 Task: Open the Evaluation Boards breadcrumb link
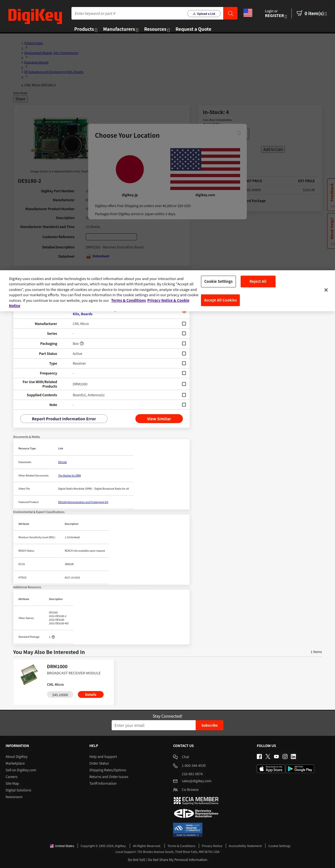coord(36,62)
